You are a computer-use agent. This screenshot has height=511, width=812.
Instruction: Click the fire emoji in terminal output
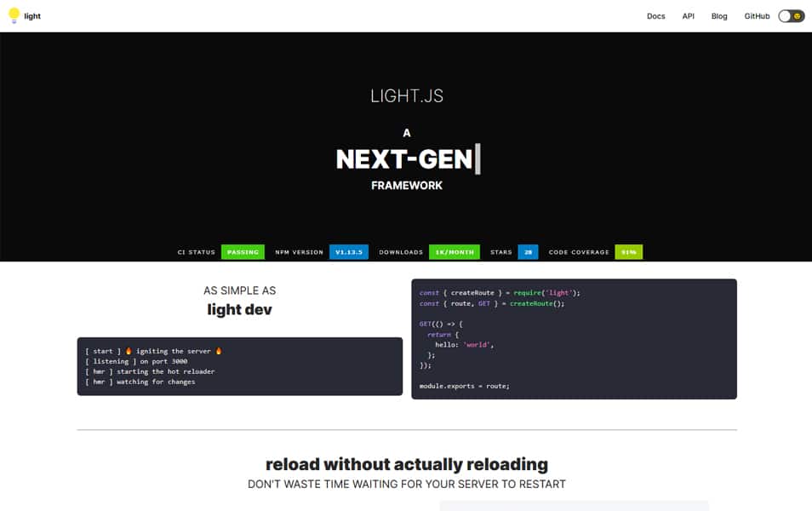point(129,351)
